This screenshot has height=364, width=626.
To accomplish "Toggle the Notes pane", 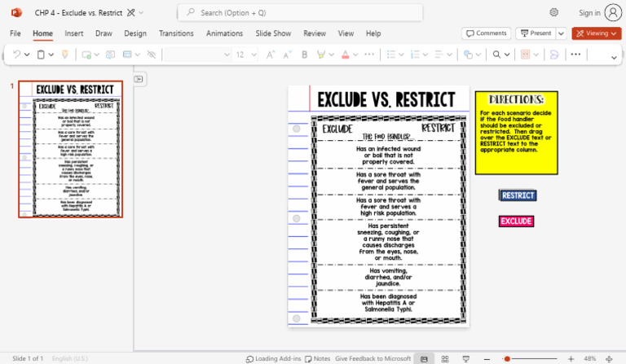I will pos(318,359).
